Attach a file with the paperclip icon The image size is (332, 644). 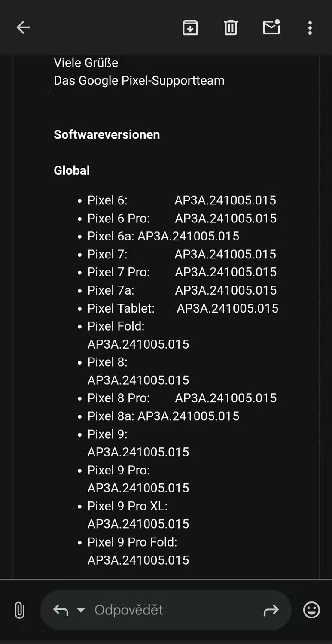(x=19, y=610)
